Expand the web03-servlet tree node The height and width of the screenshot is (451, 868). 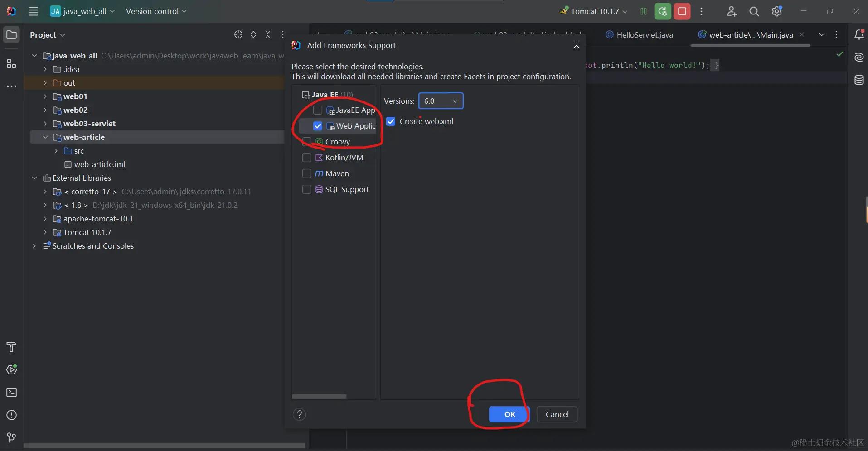click(45, 124)
